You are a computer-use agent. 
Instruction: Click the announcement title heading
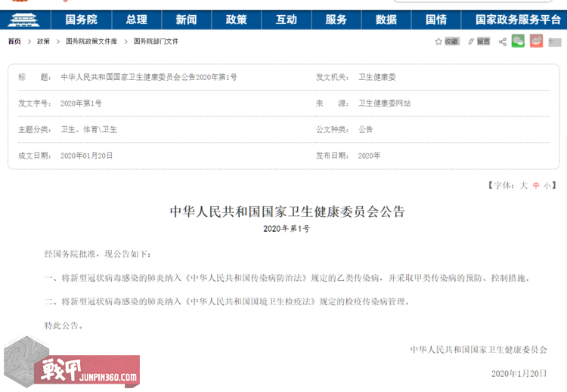click(287, 211)
